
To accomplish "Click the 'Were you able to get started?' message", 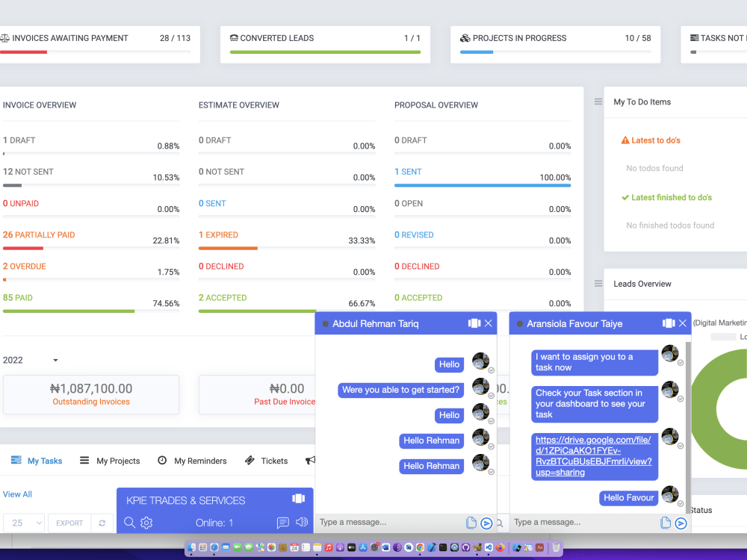I will pos(400,390).
